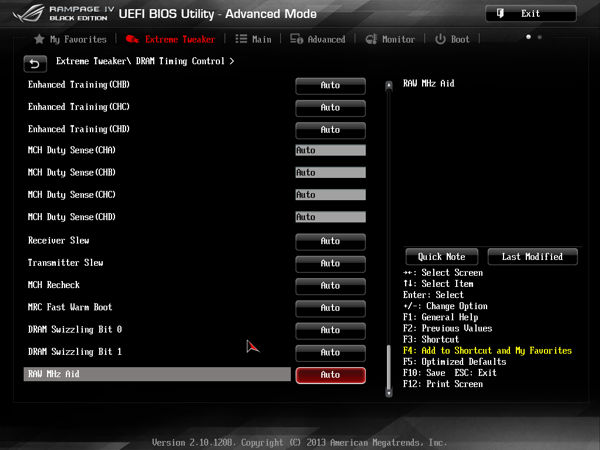Select the MCH Recheck label
Screen dimensions: 600x450
[54, 285]
